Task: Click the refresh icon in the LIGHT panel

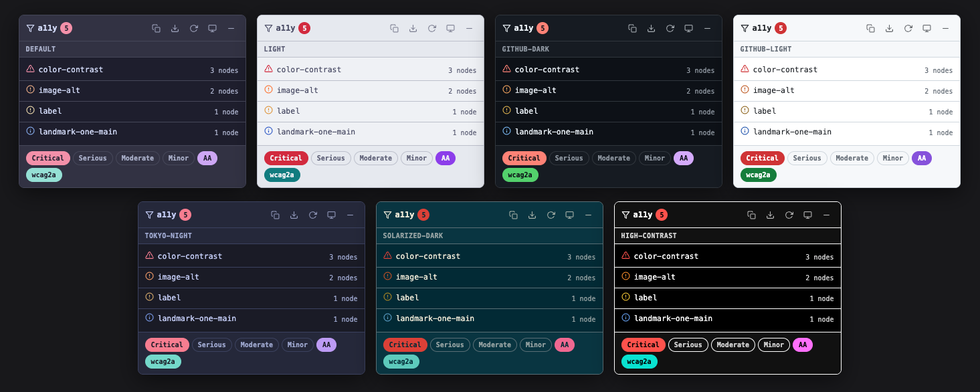Action: pyautogui.click(x=431, y=28)
